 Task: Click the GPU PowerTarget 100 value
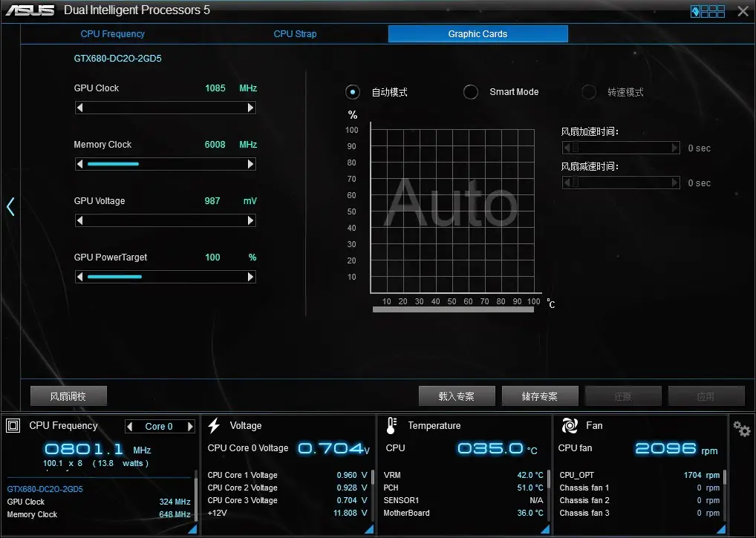tap(212, 257)
